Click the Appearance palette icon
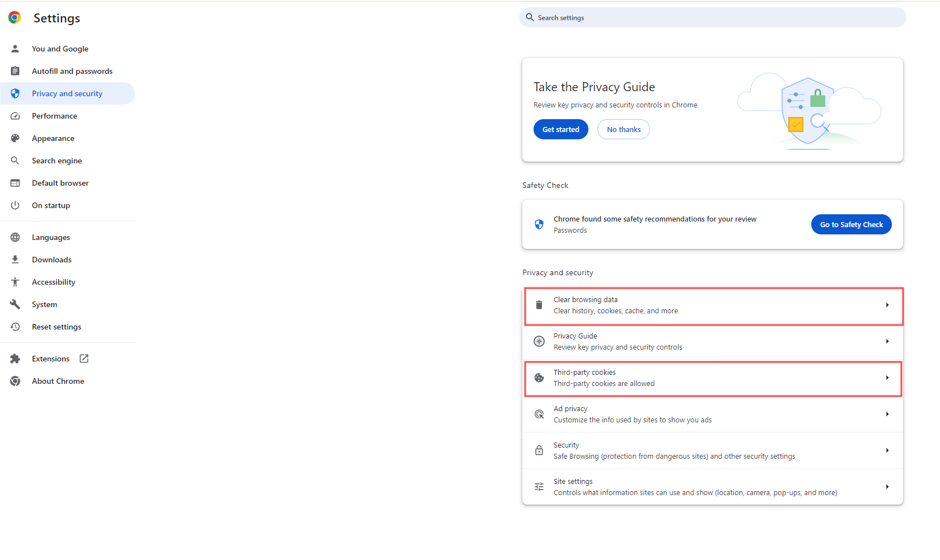The image size is (940, 560). tap(15, 138)
